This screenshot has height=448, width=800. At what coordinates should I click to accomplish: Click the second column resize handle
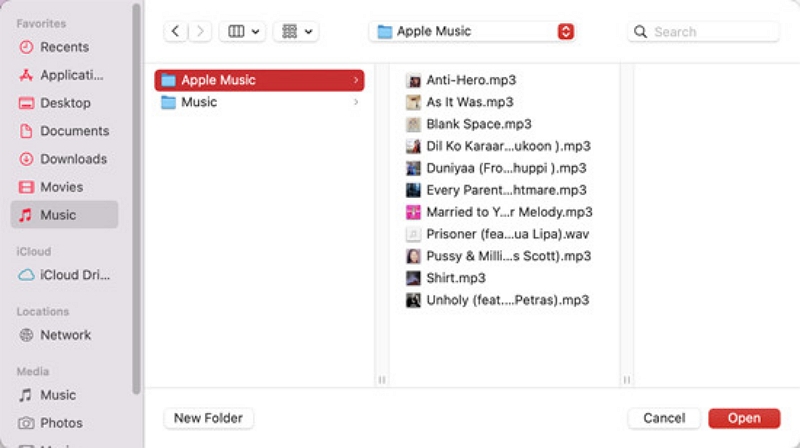pos(627,380)
